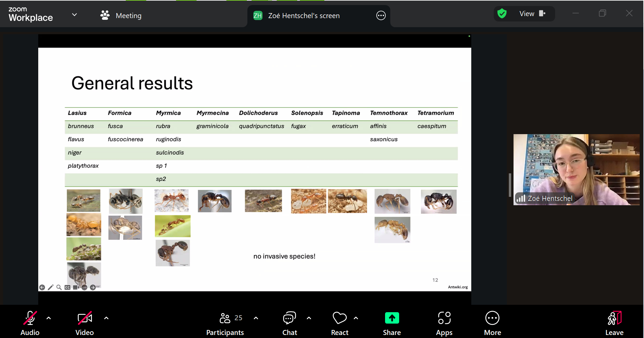Open the React emoji menu

coord(339,323)
